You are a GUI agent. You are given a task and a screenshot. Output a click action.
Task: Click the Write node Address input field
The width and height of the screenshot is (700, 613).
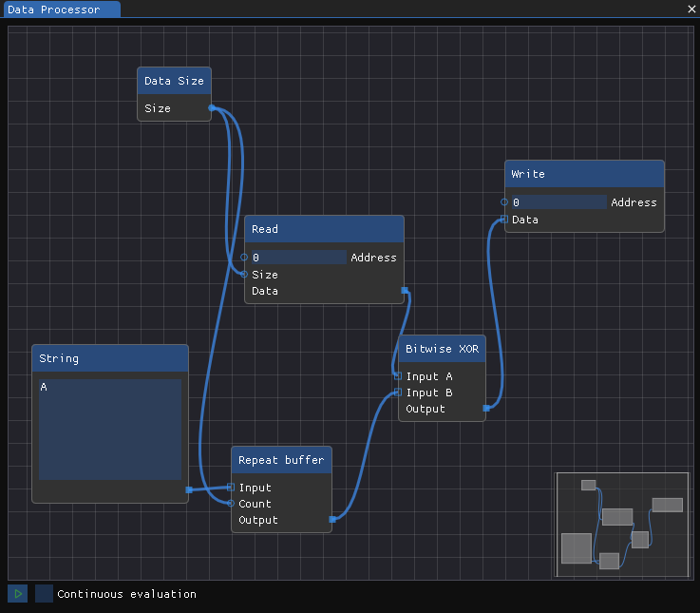pyautogui.click(x=558, y=201)
